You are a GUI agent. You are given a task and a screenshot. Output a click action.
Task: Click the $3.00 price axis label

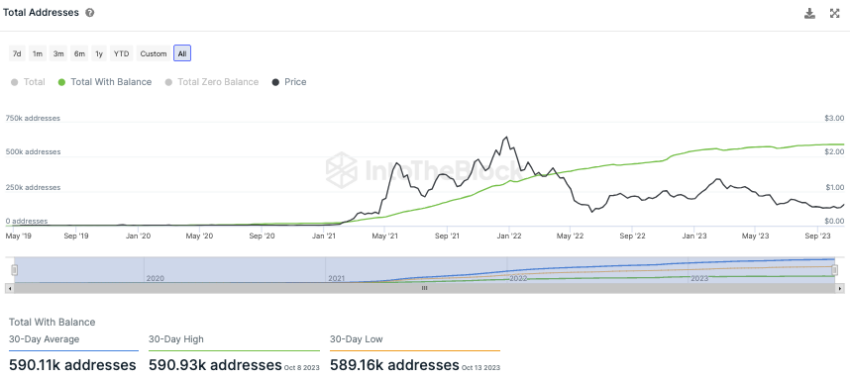tap(834, 118)
